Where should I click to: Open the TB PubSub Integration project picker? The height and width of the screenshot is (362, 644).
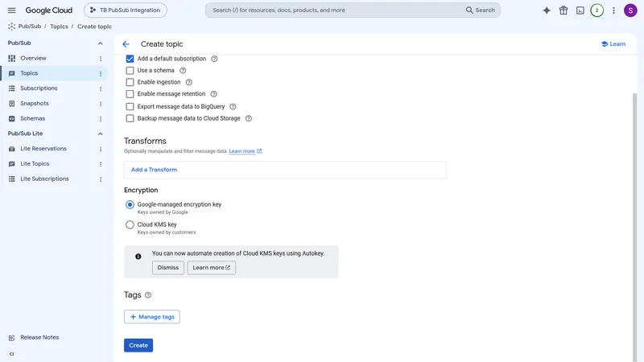click(x=126, y=10)
